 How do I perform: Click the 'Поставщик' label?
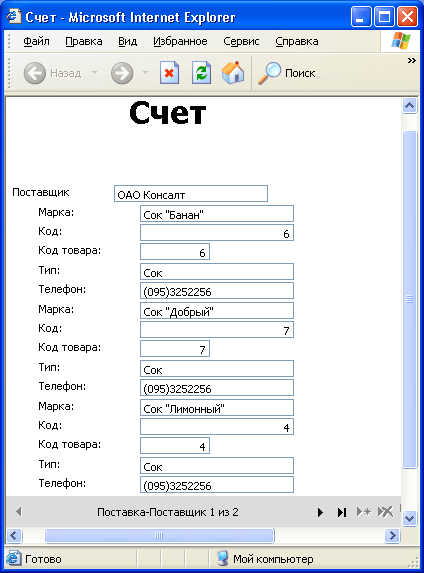click(x=41, y=193)
